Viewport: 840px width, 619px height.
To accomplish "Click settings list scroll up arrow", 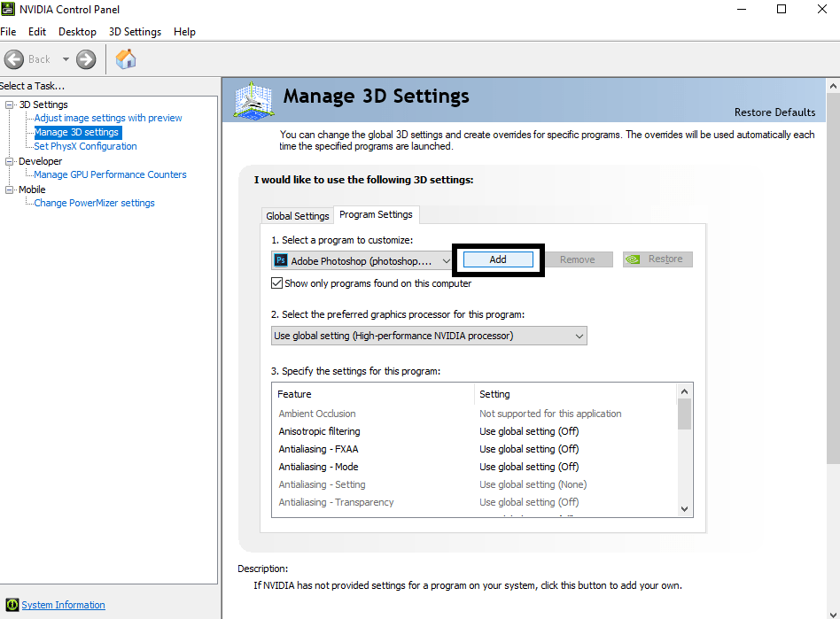I will (684, 391).
